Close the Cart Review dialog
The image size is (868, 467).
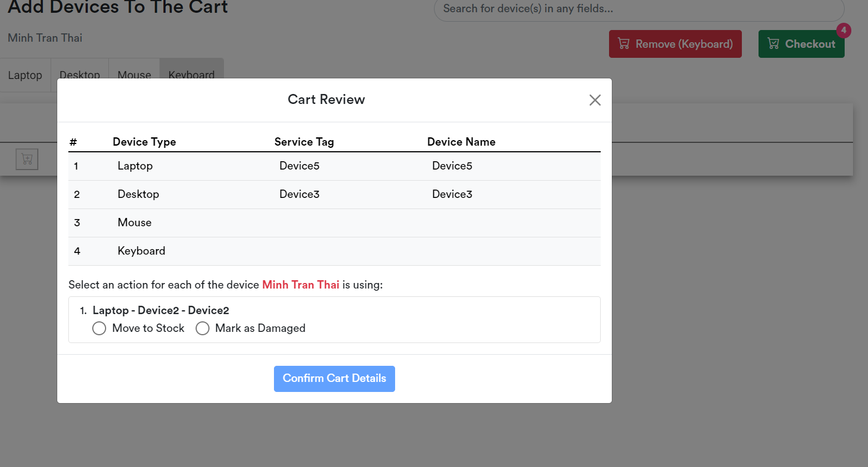[595, 100]
